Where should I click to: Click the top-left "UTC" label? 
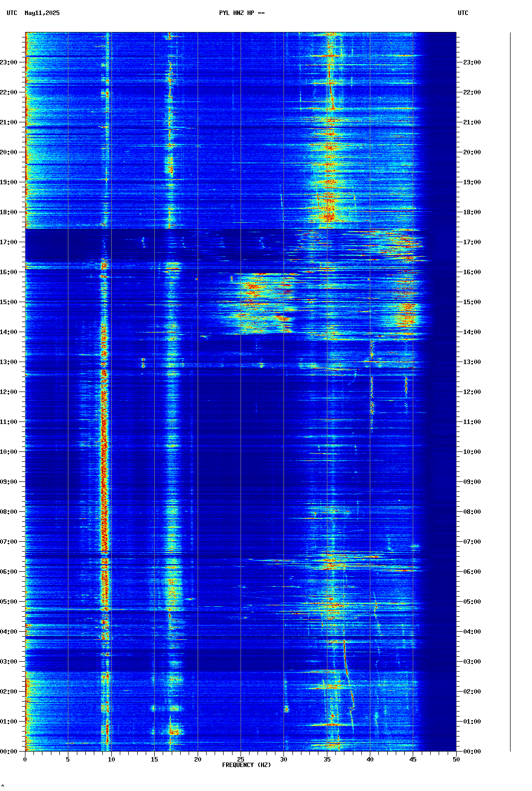coord(12,13)
